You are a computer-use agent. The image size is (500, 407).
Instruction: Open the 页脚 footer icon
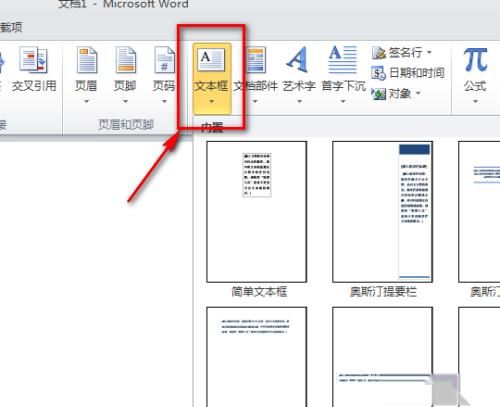point(126,60)
